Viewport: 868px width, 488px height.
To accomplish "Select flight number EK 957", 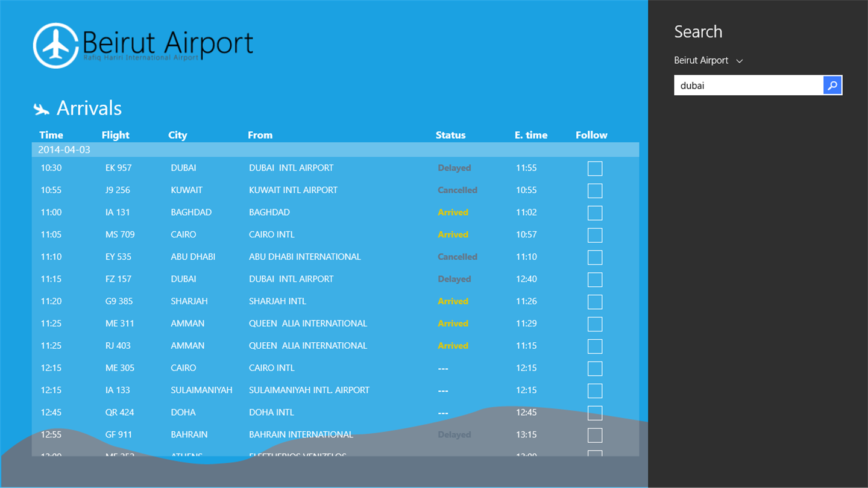I will coord(118,168).
